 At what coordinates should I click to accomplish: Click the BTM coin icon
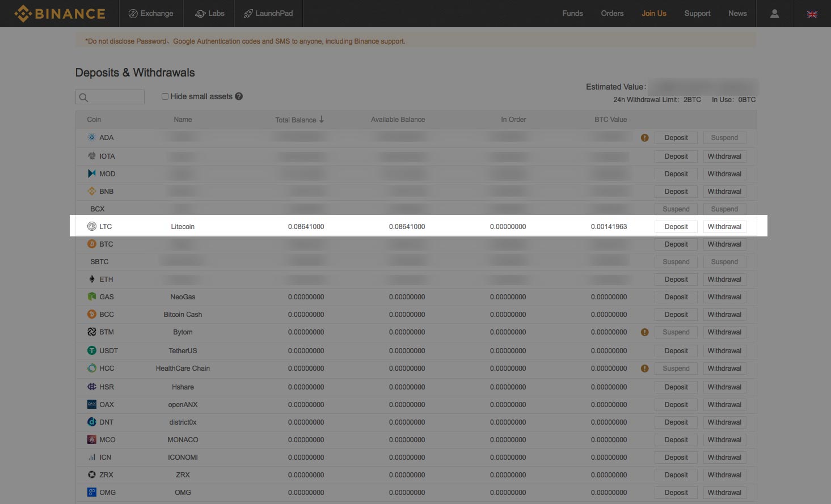click(x=92, y=332)
